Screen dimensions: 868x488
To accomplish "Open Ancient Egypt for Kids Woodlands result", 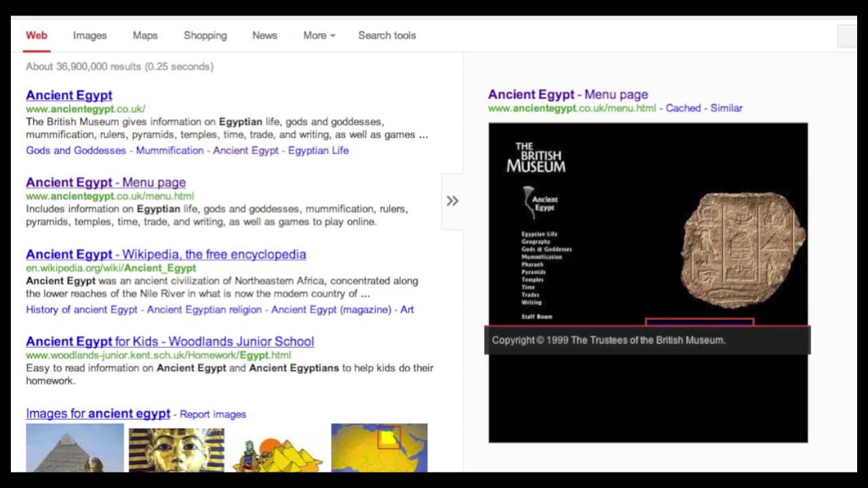I will pyautogui.click(x=170, y=342).
